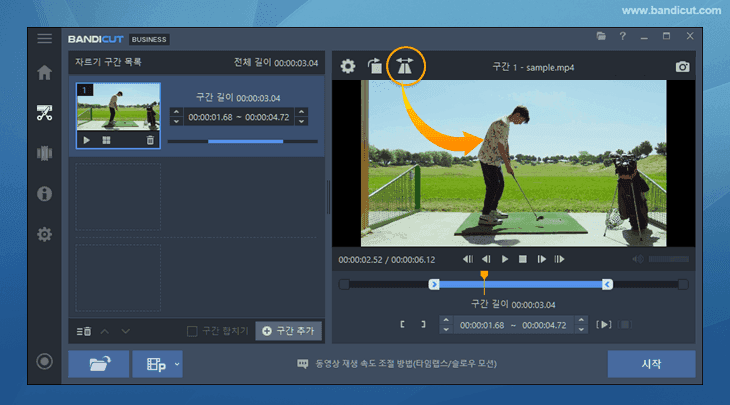Click the 00:00:02.52 current time readout
This screenshot has height=405, width=730.
click(360, 260)
